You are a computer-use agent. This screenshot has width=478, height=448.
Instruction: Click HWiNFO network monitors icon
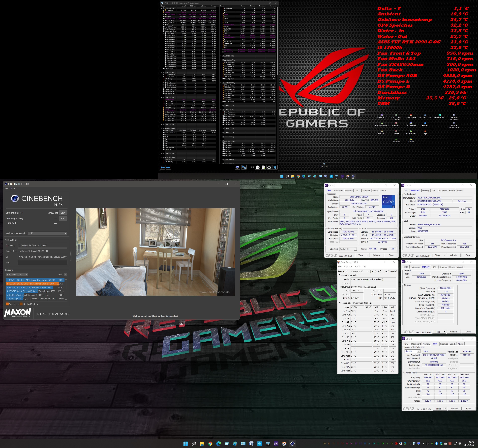(x=244, y=167)
